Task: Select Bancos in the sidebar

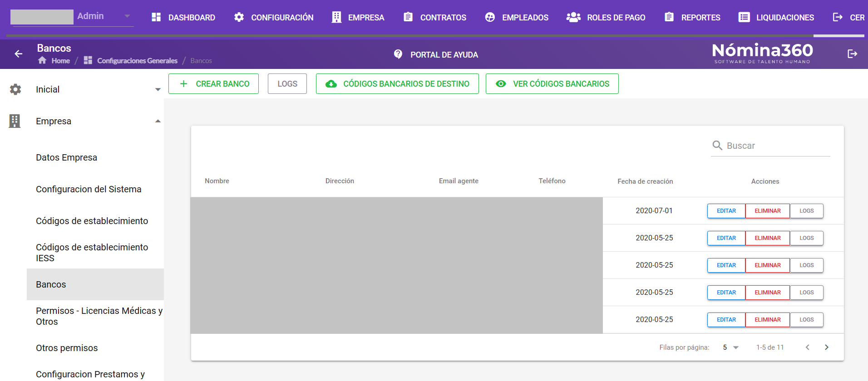Action: click(x=95, y=284)
